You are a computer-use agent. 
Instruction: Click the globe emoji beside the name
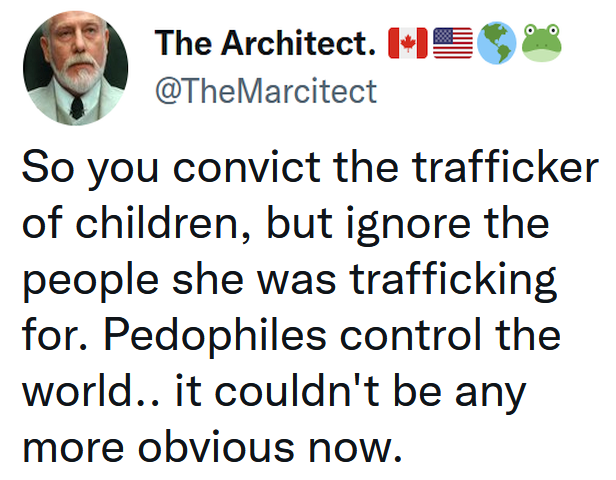(x=497, y=42)
